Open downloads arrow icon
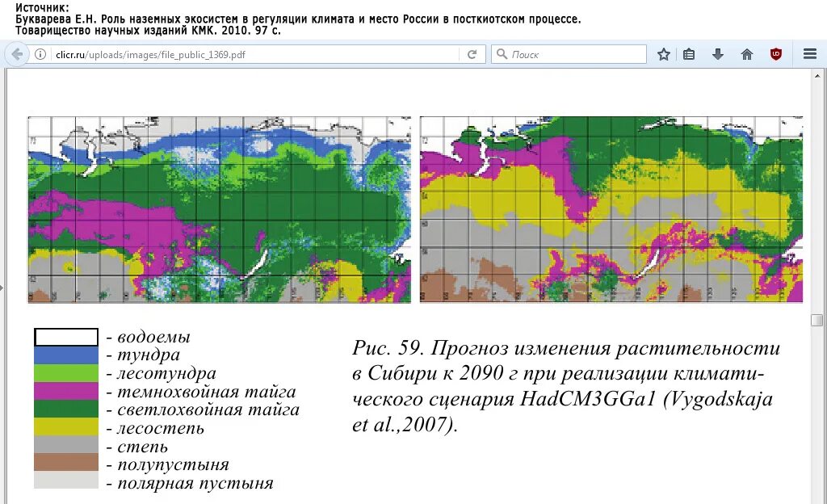 pyautogui.click(x=718, y=54)
